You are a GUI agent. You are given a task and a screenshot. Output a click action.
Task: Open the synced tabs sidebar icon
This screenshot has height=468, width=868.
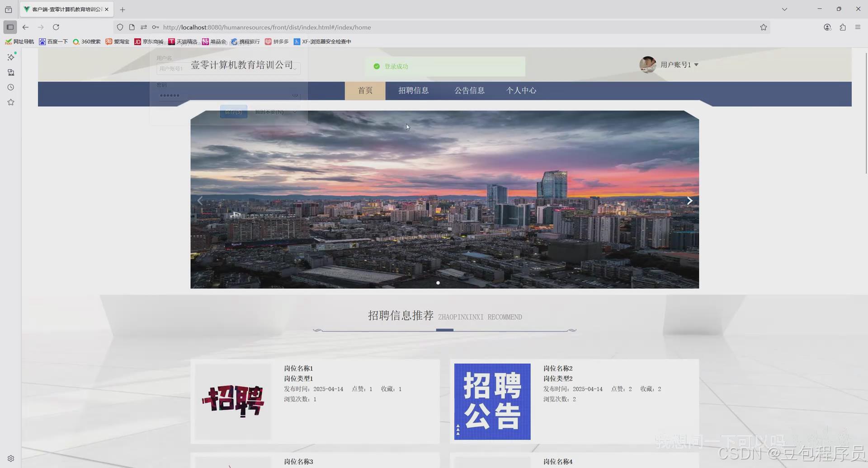(x=11, y=72)
